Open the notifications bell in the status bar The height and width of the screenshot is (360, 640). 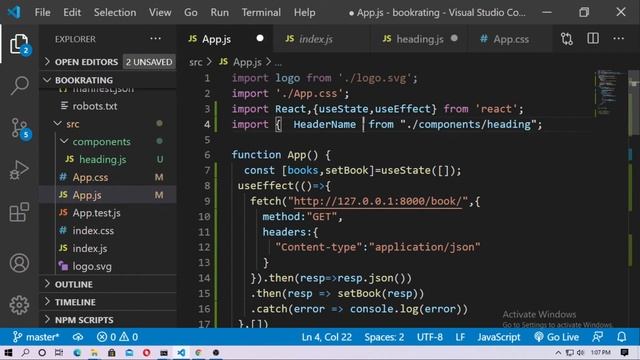pyautogui.click(x=621, y=337)
